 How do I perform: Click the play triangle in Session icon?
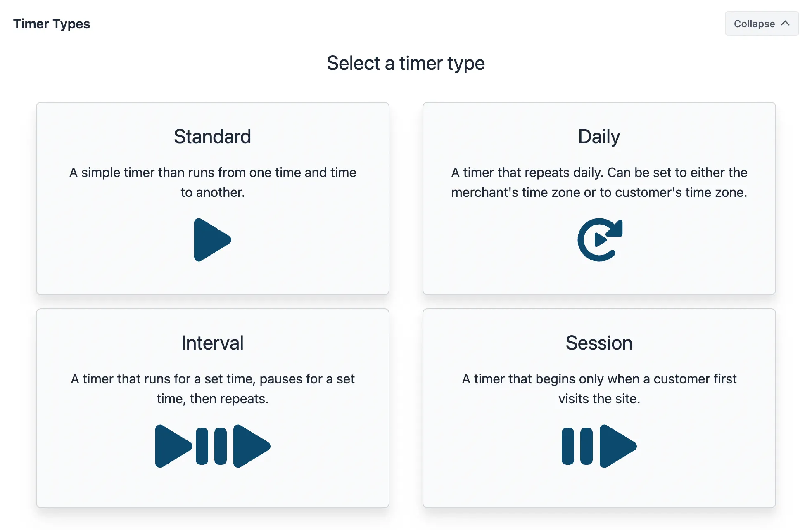(618, 446)
